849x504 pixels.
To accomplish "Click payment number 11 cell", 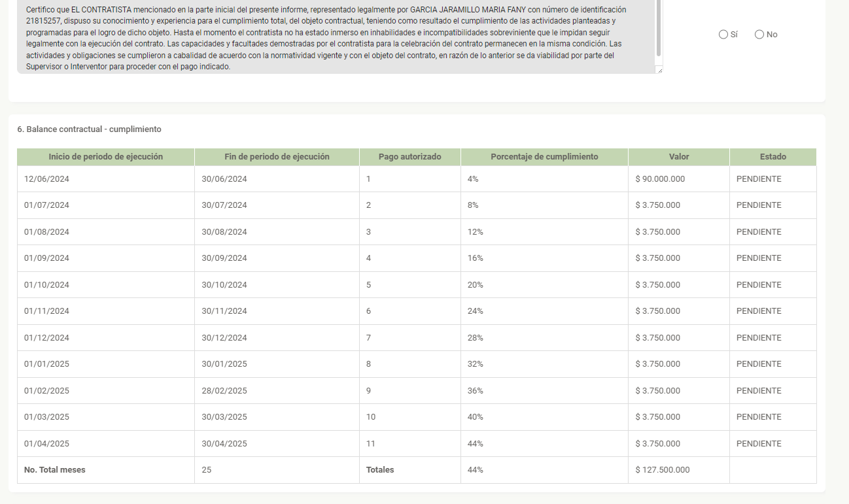I will 410,444.
